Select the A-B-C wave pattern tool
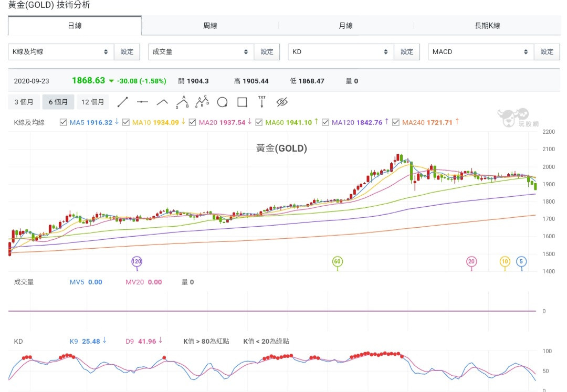The image size is (567, 392). coord(202,101)
